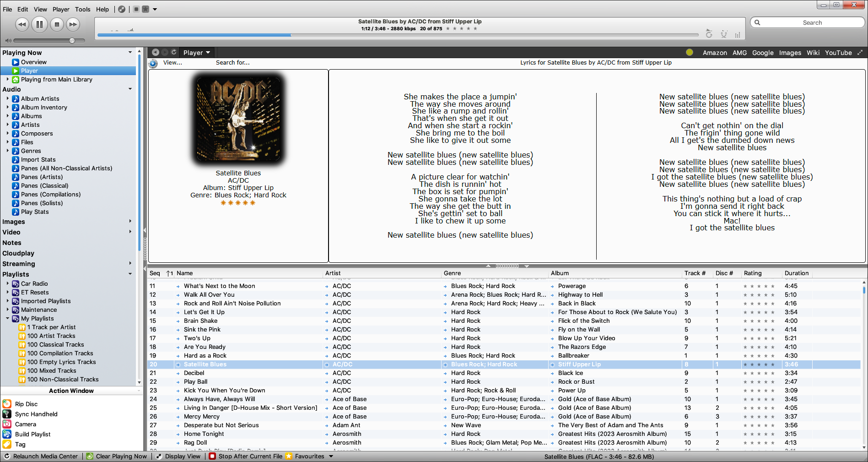Click the display view icon beside Help
868x462 pixels.
(x=122, y=9)
